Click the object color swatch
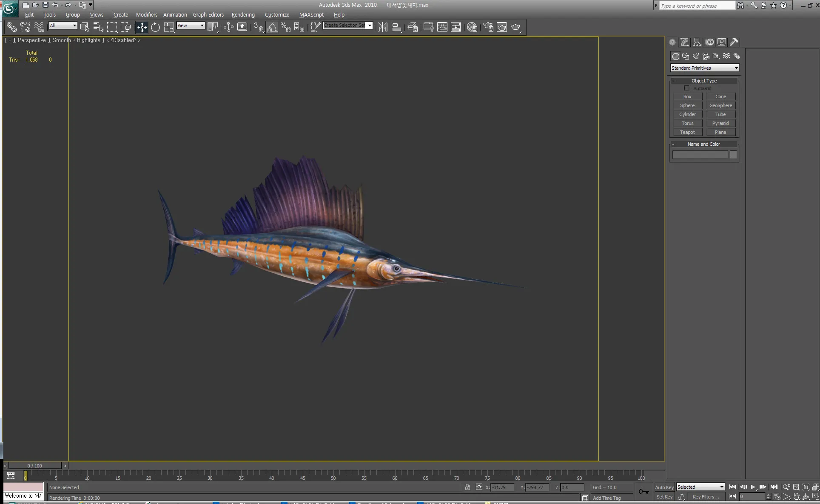The image size is (820, 504). click(733, 155)
